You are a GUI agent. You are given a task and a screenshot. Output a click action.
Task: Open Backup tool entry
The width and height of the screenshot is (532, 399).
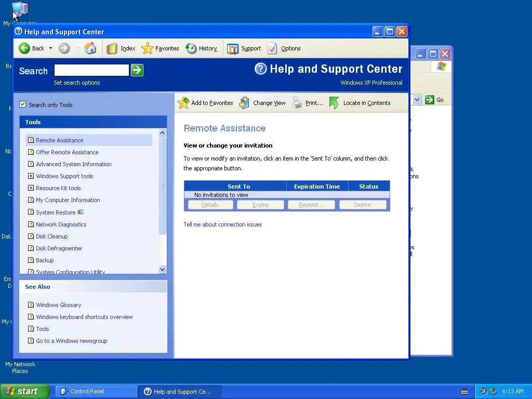point(45,260)
